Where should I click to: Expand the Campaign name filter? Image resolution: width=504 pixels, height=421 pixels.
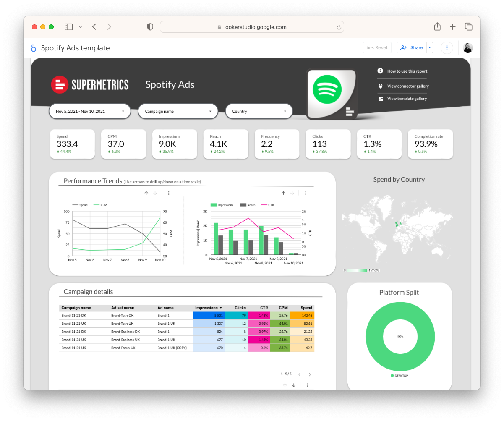[x=178, y=112]
